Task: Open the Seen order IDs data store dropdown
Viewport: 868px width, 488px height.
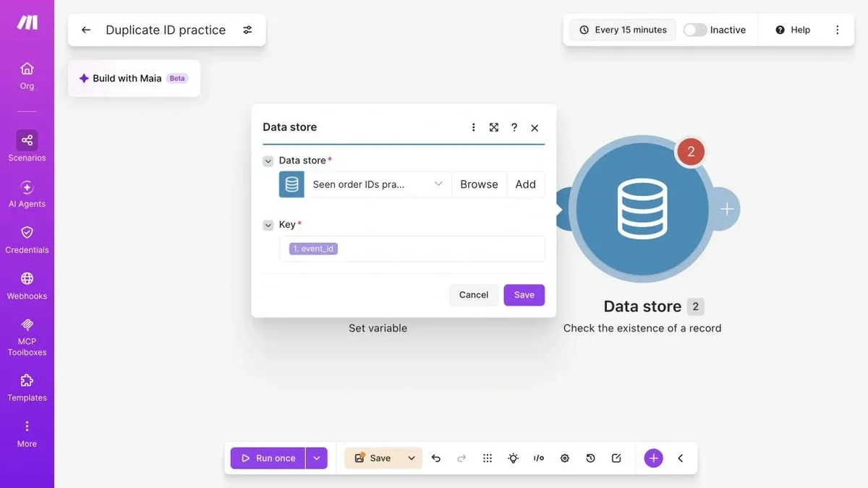Action: tap(378, 184)
